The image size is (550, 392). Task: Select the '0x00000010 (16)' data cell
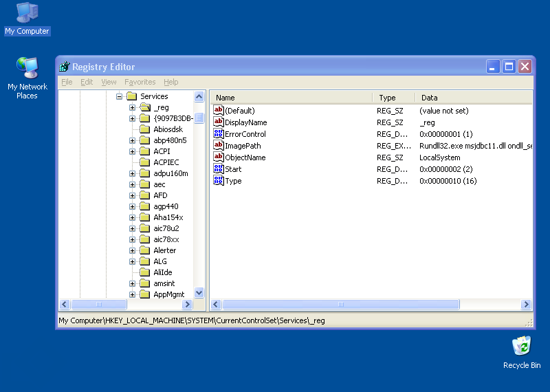pos(448,181)
